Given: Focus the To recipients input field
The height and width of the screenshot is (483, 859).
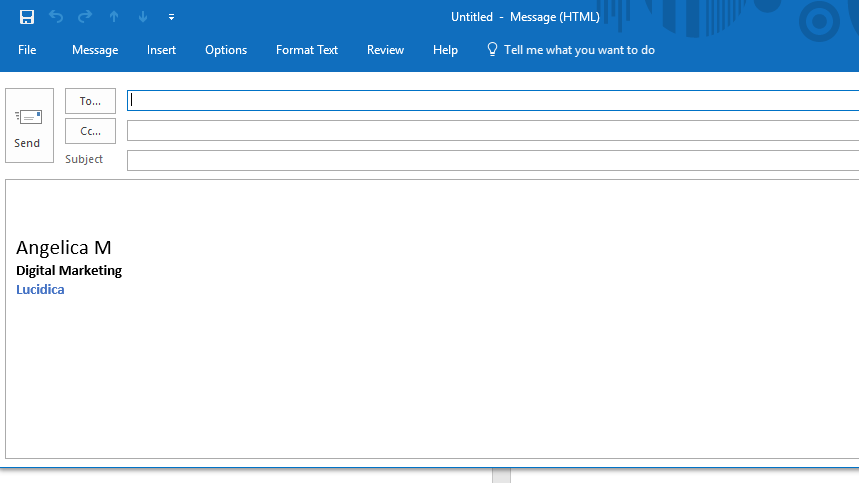Looking at the screenshot, I should click(x=492, y=101).
